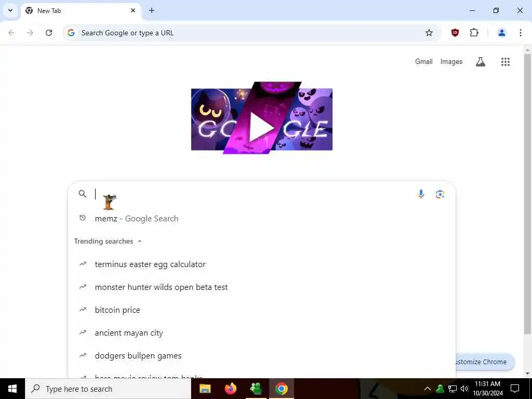Open Chrome's three-dot menu
Viewport: 532px width, 399px height.
[x=521, y=33]
